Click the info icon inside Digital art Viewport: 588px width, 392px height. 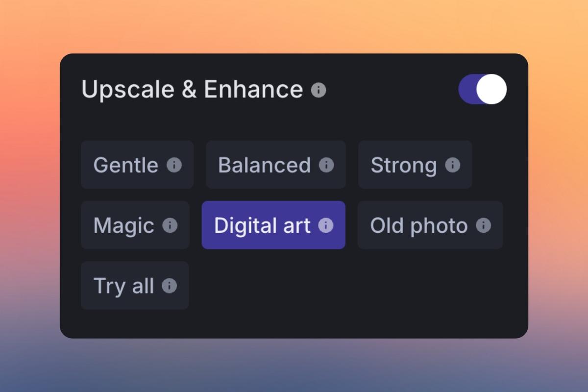tap(325, 225)
